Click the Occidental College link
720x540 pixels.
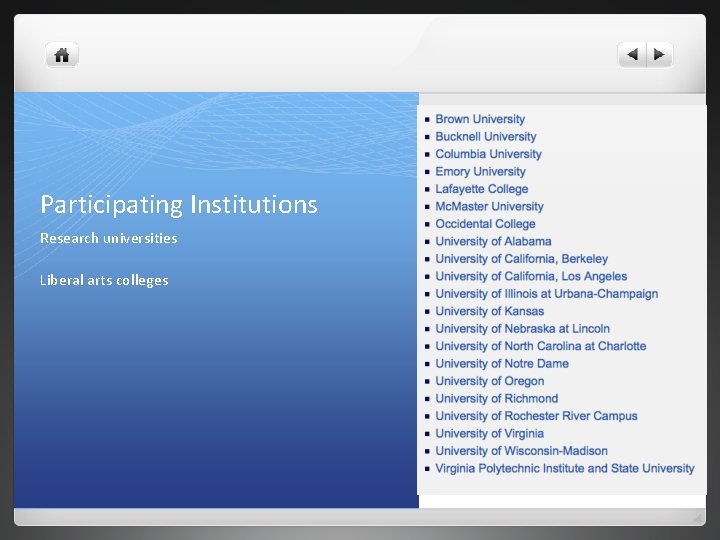[485, 224]
